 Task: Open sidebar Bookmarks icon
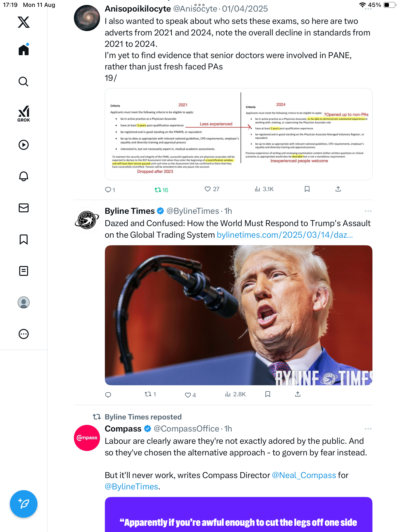click(24, 239)
